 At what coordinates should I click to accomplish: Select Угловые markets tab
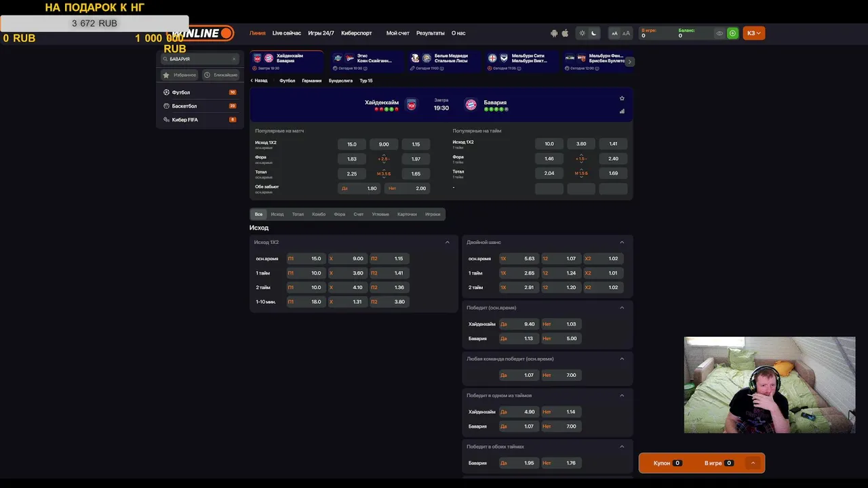coord(380,214)
